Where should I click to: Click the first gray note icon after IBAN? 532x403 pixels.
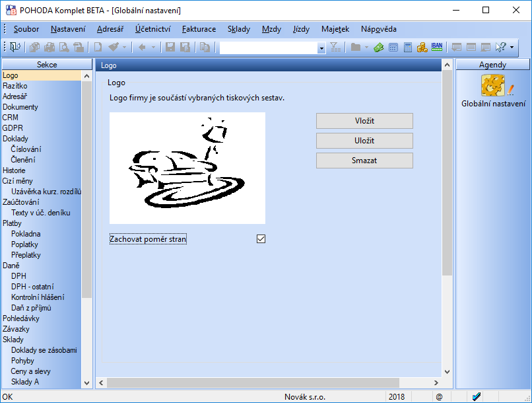pos(456,47)
